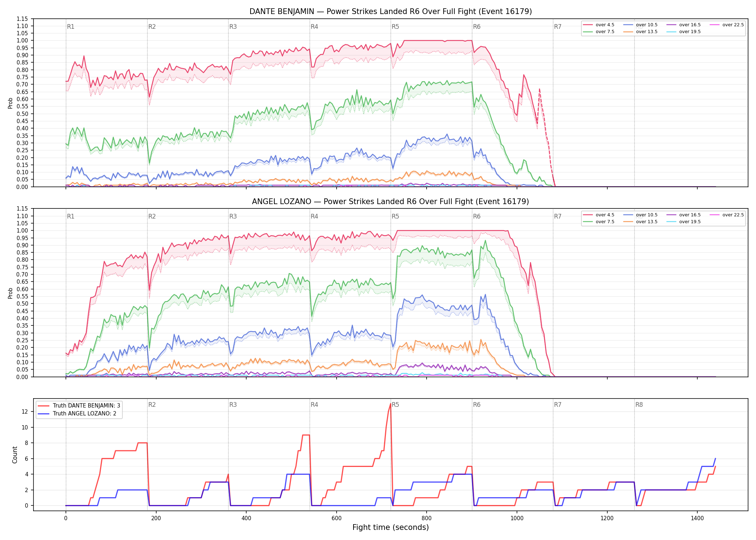Image resolution: width=756 pixels, height=540 pixels.
Task: Click the R4 marker in Dante Benjamin chart
Action: [314, 27]
